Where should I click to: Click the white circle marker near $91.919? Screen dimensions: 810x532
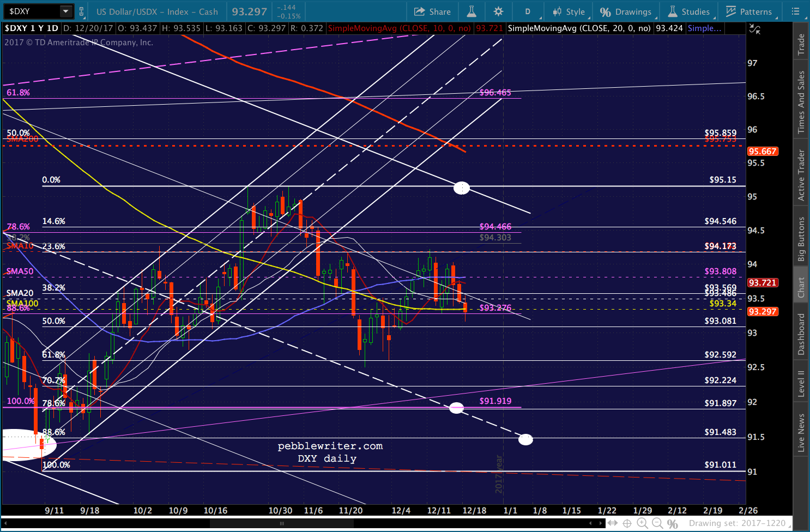pyautogui.click(x=456, y=408)
